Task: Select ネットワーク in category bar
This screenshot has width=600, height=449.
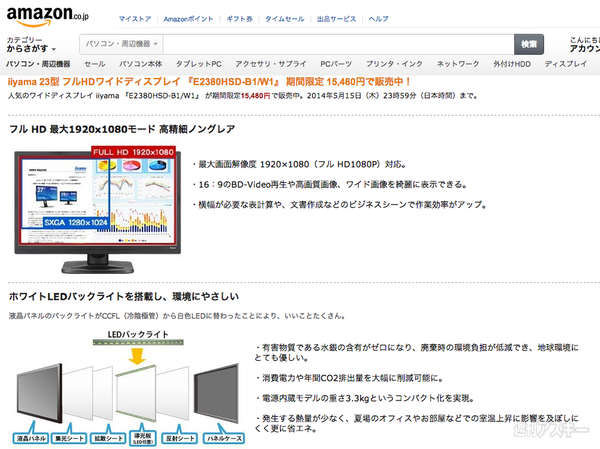Action: coord(458,64)
